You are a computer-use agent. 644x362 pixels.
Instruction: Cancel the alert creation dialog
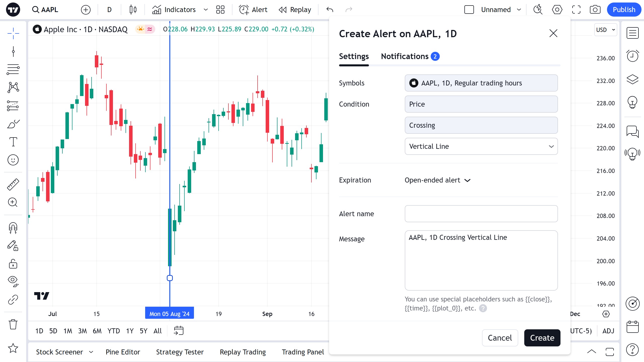click(x=500, y=338)
